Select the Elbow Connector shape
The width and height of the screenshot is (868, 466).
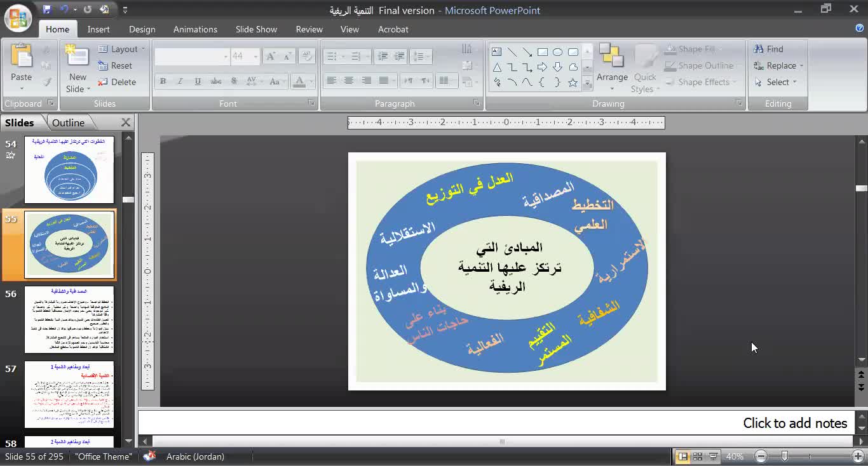click(512, 67)
